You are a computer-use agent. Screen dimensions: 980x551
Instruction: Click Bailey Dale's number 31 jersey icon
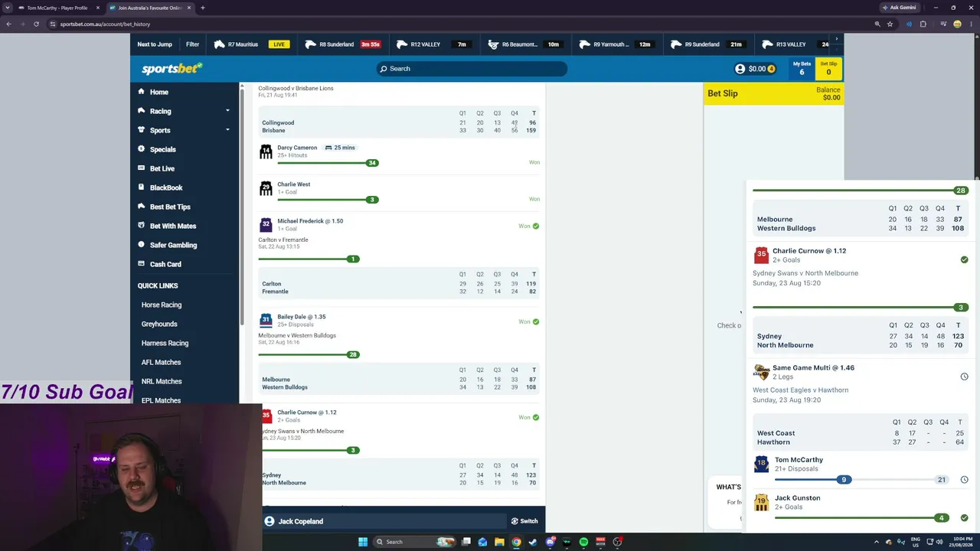[266, 321]
